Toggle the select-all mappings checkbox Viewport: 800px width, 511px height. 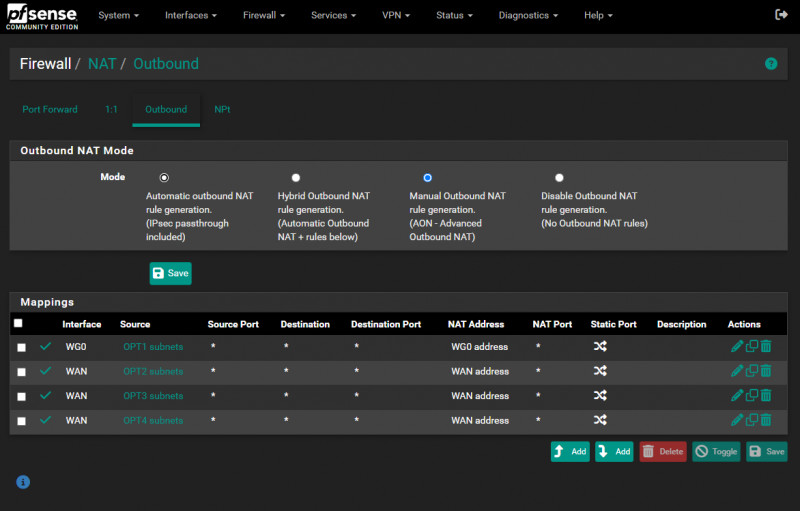18,323
